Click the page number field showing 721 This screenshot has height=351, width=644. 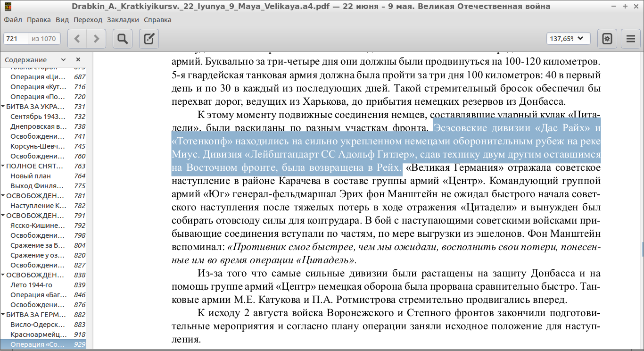[16, 39]
